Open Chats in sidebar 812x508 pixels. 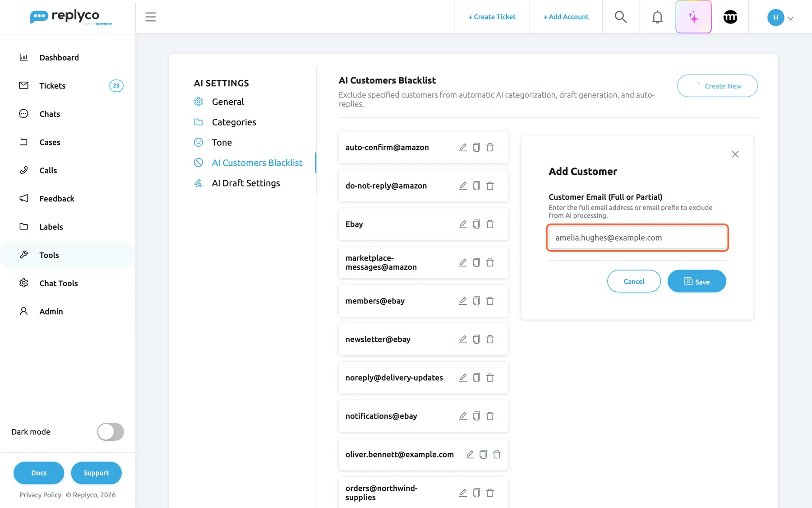pos(50,114)
